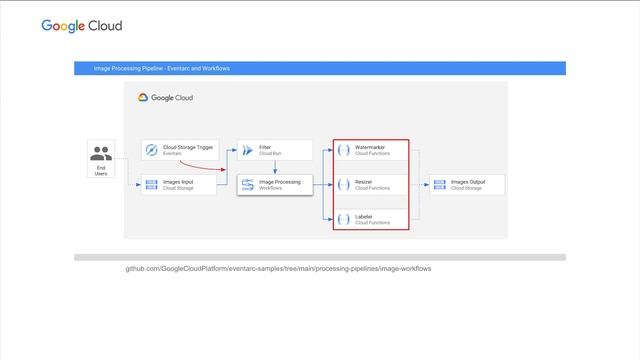The image size is (640, 360).
Task: Select the 'Watermarker' label
Action: click(x=370, y=147)
